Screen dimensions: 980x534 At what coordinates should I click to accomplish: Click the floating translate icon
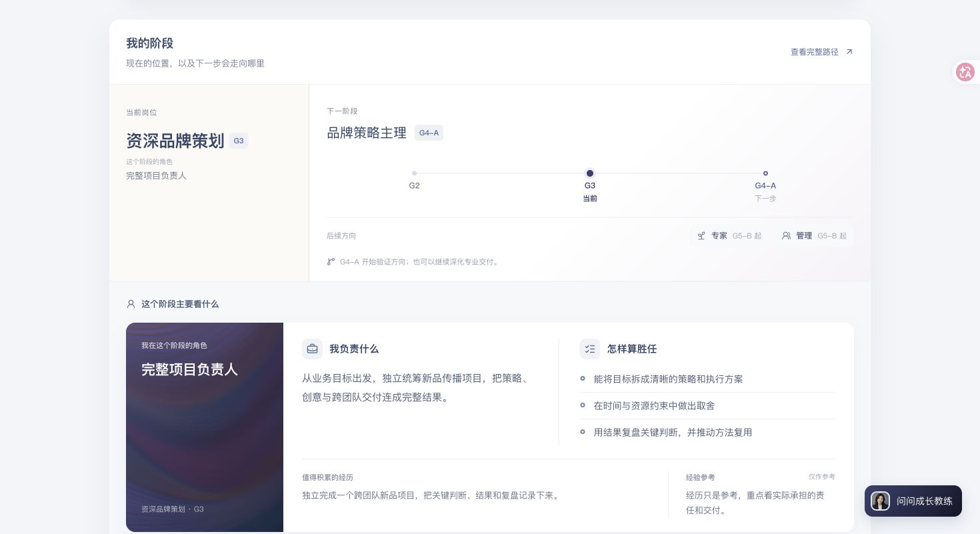tap(965, 72)
